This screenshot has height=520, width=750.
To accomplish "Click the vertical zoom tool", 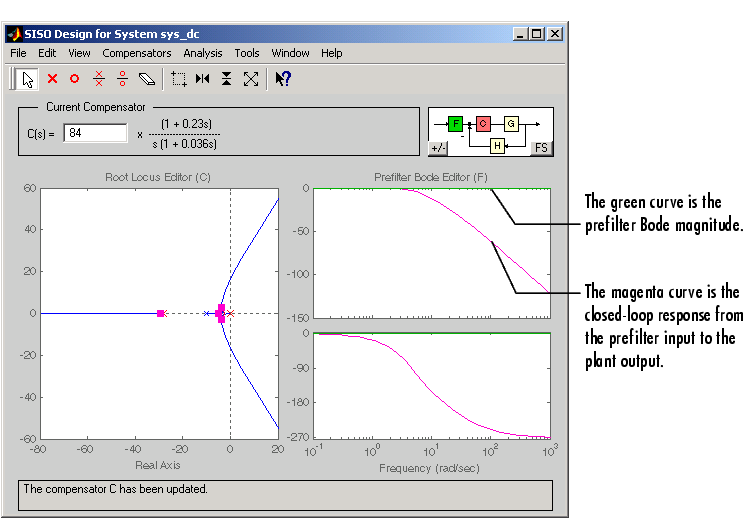I will pos(227,78).
